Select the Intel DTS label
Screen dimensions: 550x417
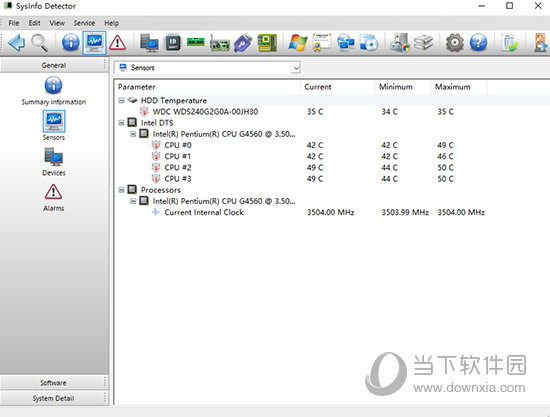point(157,123)
